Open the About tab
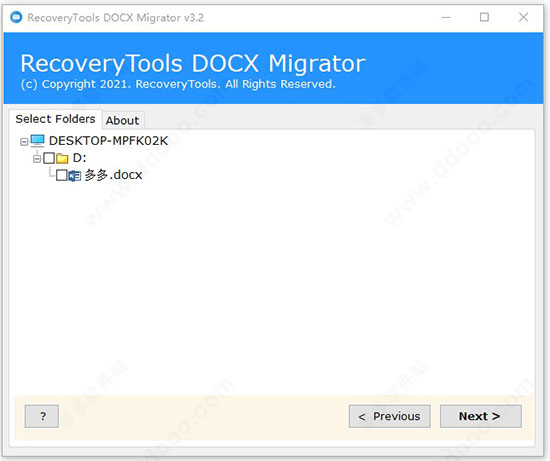The image size is (550, 461). click(122, 120)
